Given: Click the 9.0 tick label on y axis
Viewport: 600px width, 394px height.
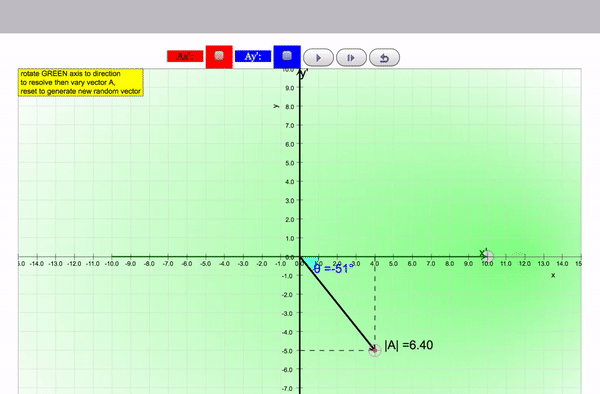Looking at the screenshot, I should [290, 88].
